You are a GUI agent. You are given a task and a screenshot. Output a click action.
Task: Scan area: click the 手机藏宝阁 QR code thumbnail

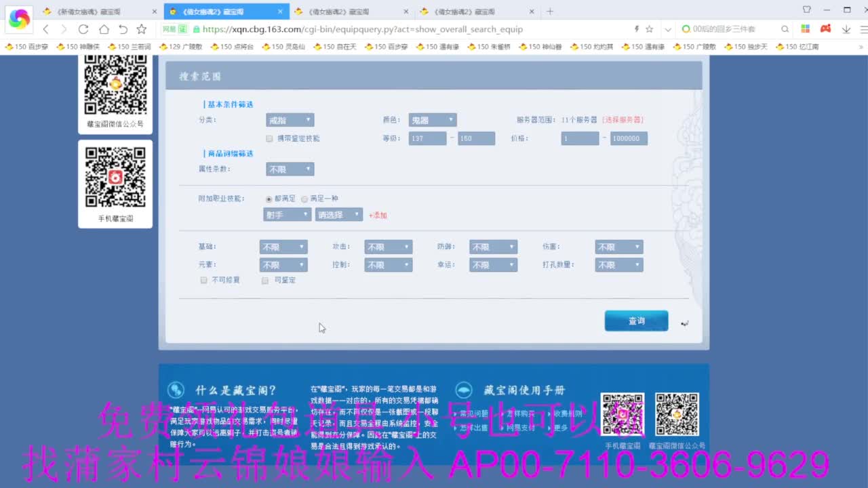click(115, 178)
